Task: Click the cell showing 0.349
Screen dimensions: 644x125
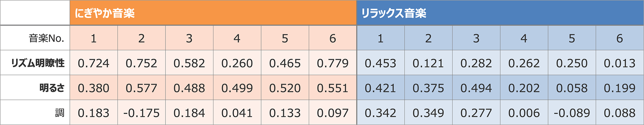Action: 428,112
